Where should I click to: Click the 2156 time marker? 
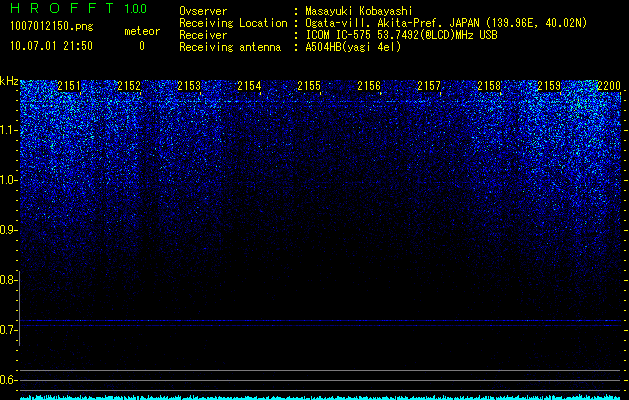point(369,86)
